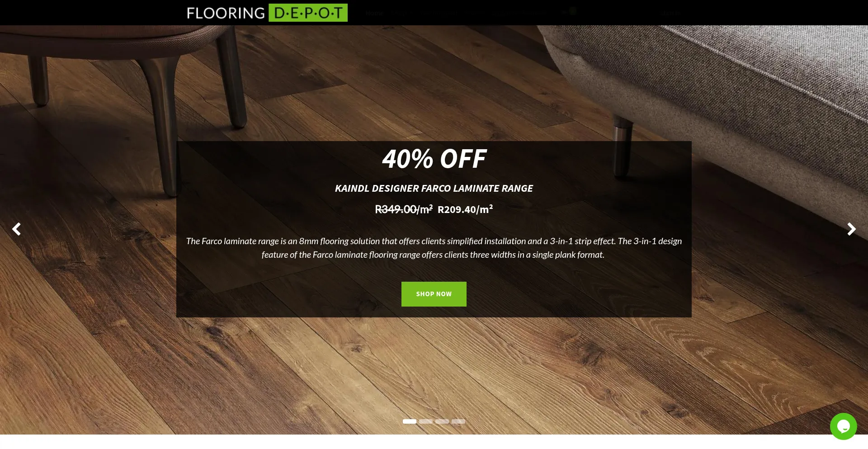Go to the previous slide with left arrow
The width and height of the screenshot is (868, 449).
tap(16, 229)
